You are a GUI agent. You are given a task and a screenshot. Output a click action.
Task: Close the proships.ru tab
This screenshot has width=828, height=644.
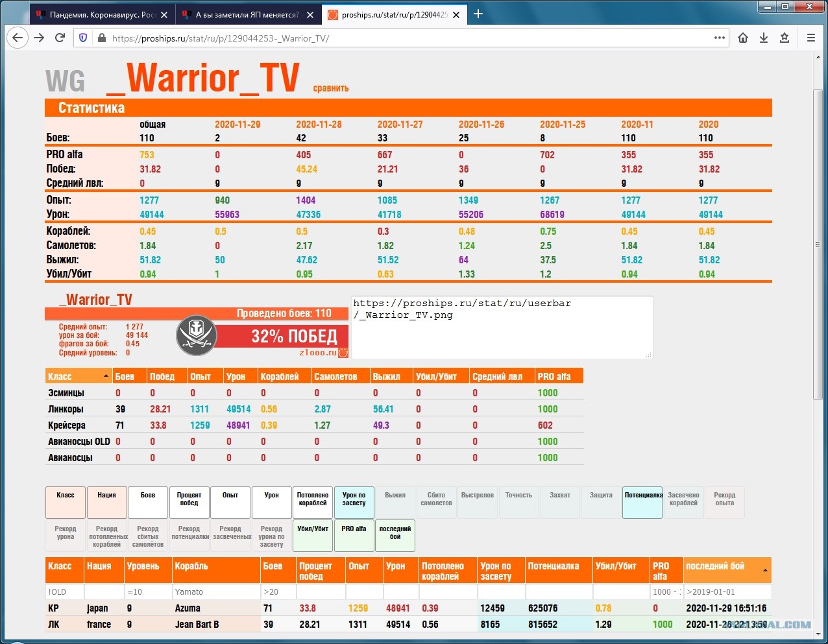(x=456, y=14)
